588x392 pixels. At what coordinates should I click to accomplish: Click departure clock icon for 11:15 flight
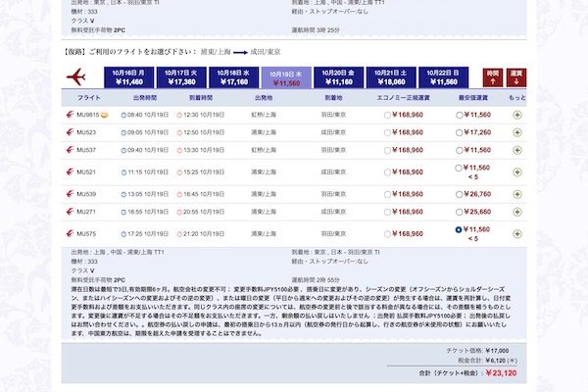coord(123,172)
